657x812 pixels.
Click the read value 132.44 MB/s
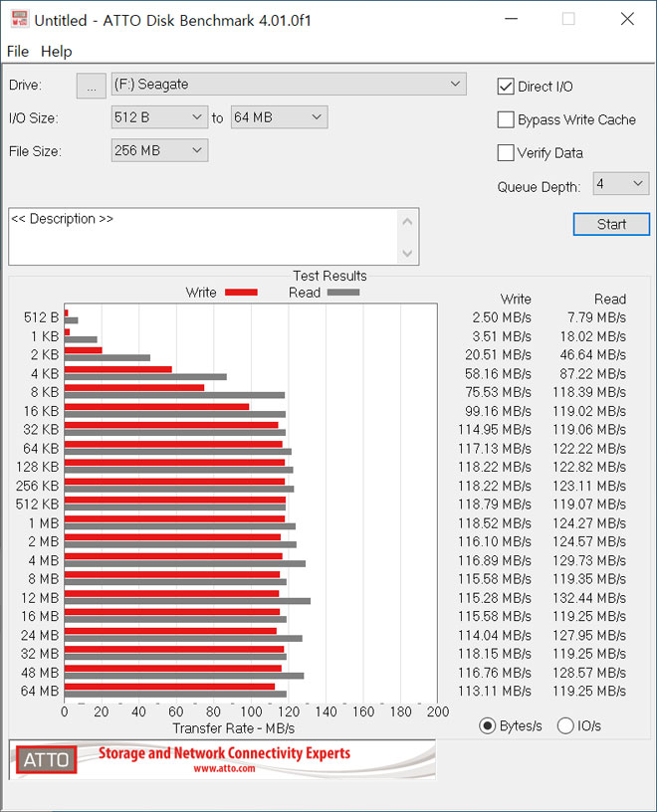(x=589, y=598)
